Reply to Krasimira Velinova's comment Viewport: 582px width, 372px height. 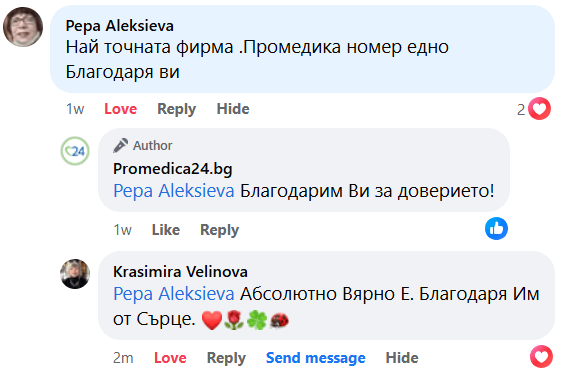pos(226,358)
